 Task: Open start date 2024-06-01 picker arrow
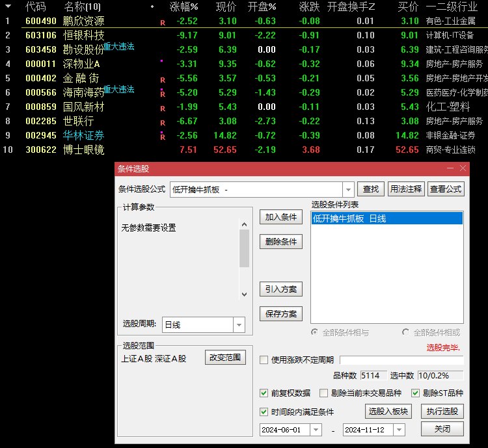coord(316,430)
